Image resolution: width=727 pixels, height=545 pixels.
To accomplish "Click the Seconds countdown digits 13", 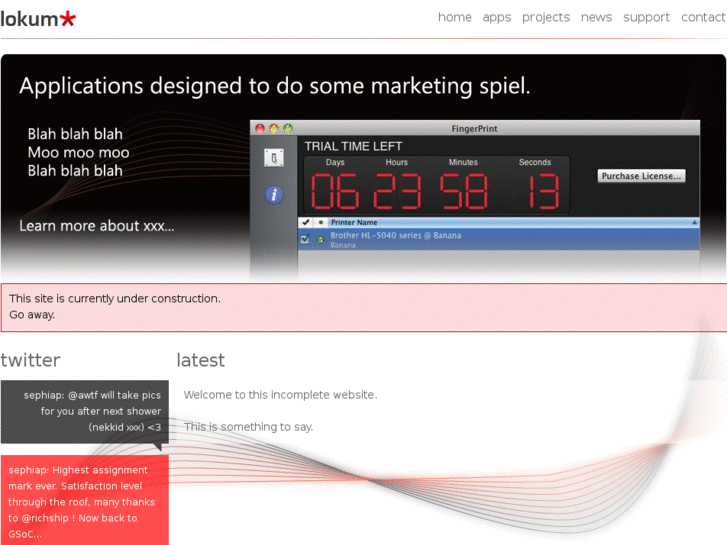I will click(543, 191).
